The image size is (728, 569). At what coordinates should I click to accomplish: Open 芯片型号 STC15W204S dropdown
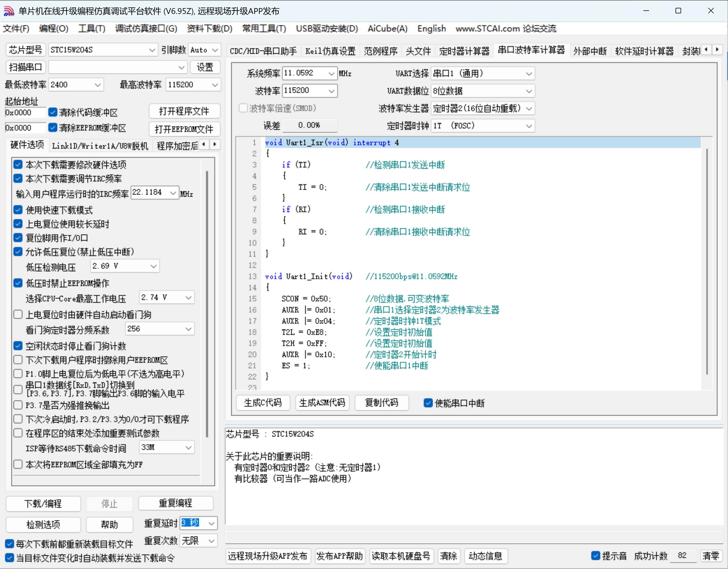(x=152, y=50)
